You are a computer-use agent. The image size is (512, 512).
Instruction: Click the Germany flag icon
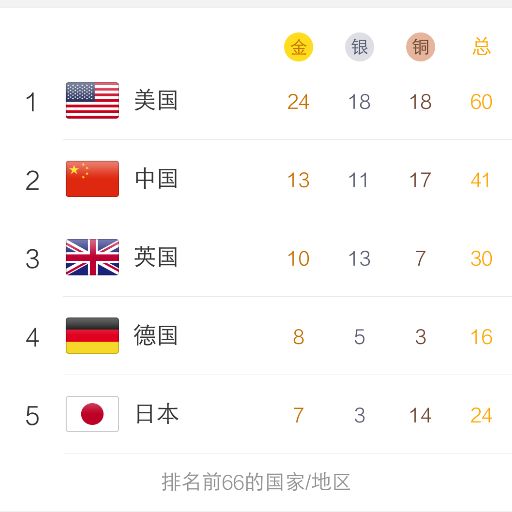tap(92, 336)
